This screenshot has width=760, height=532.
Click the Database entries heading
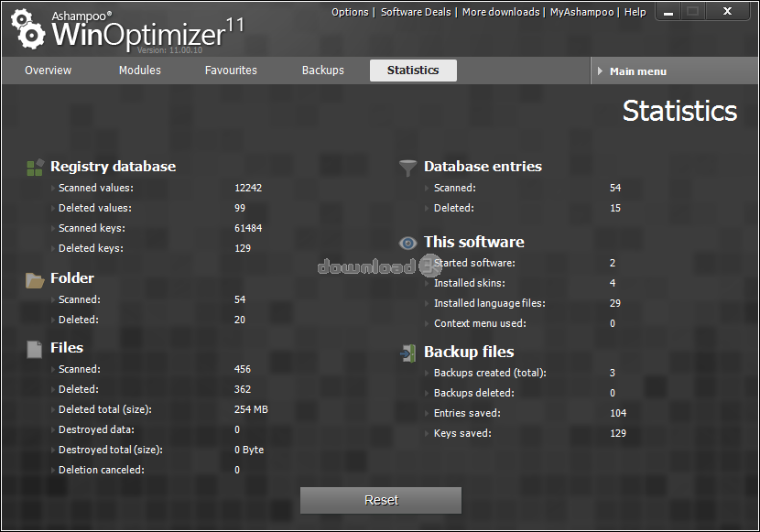(x=483, y=167)
